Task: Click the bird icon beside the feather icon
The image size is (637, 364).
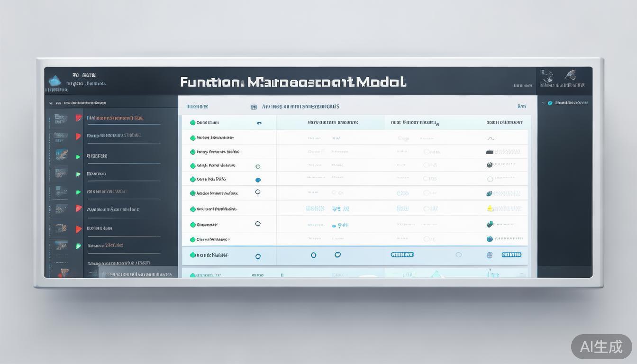Action: coord(547,76)
